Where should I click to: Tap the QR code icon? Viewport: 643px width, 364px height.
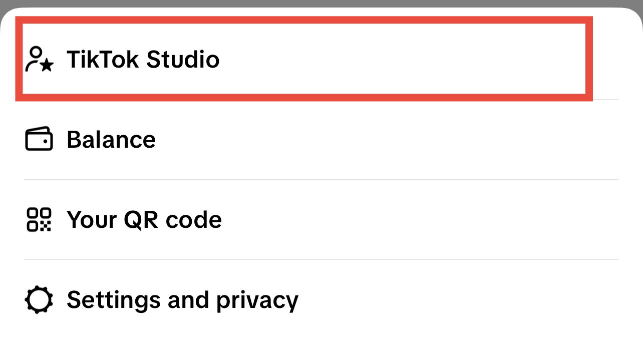tap(39, 219)
